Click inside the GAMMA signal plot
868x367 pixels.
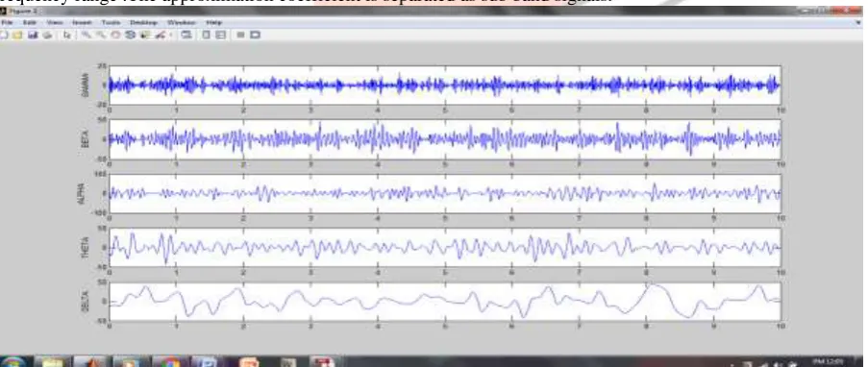pos(444,85)
